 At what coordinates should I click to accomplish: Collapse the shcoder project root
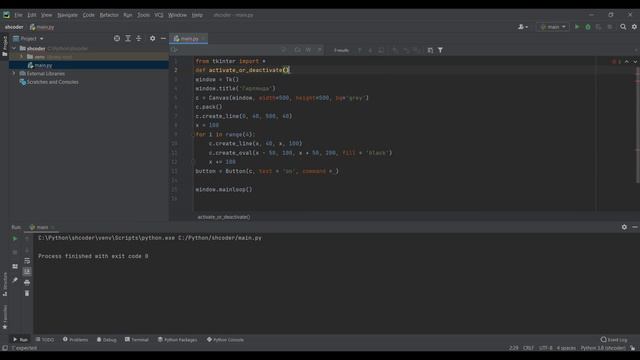pos(14,48)
